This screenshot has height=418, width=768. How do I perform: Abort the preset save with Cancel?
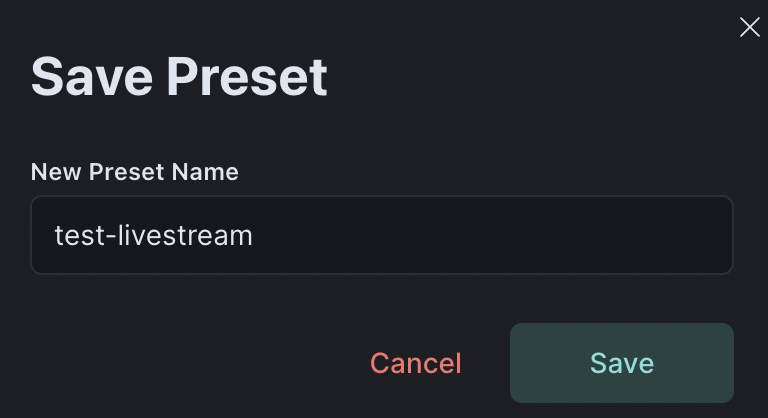pyautogui.click(x=415, y=363)
